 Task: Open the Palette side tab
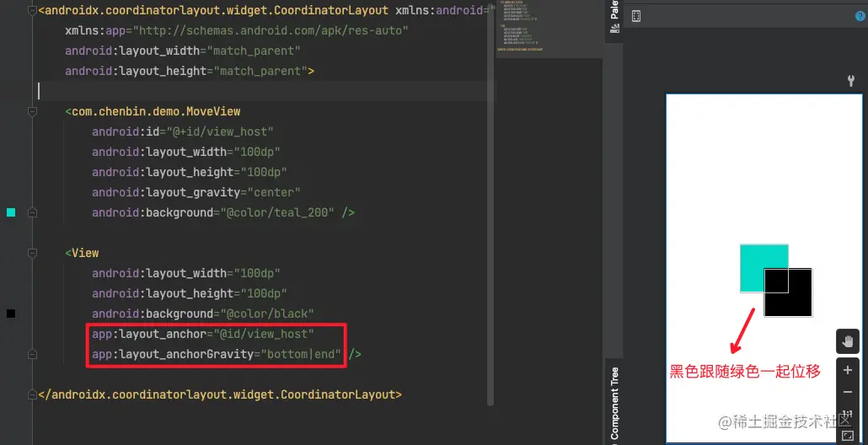(x=613, y=18)
